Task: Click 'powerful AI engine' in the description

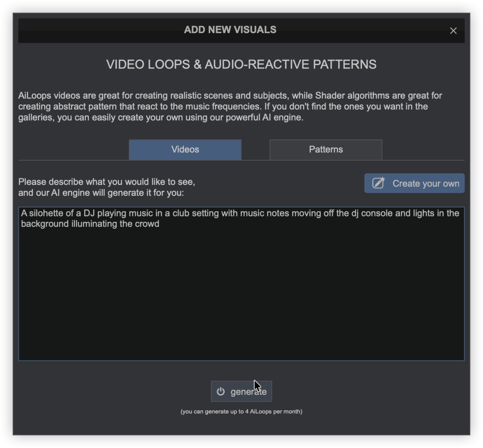Action: click(264, 117)
